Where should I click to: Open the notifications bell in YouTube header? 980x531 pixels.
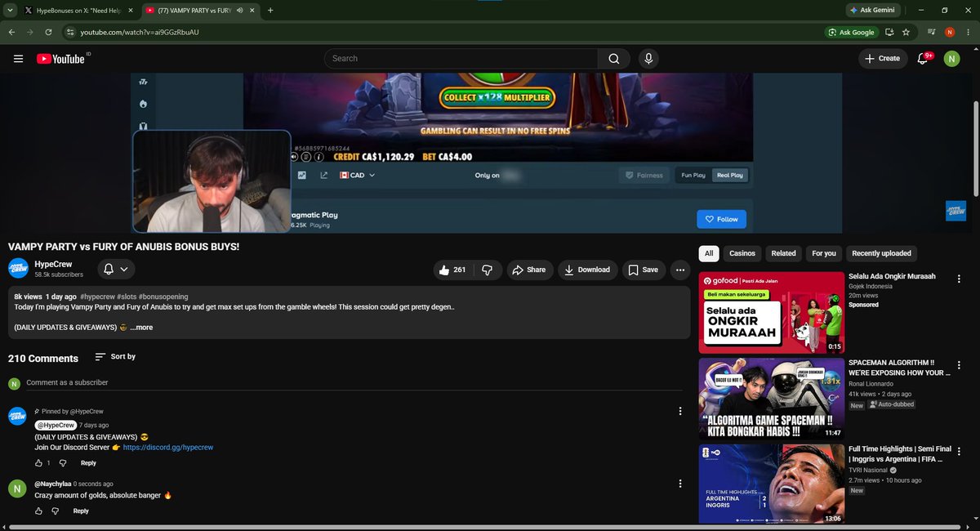[923, 59]
